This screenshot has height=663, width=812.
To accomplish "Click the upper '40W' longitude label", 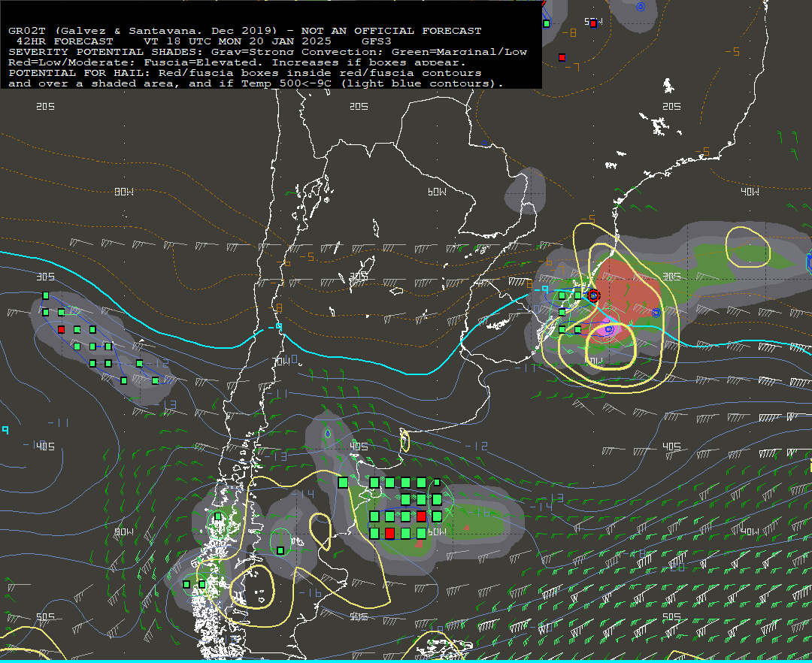I will click(x=750, y=192).
